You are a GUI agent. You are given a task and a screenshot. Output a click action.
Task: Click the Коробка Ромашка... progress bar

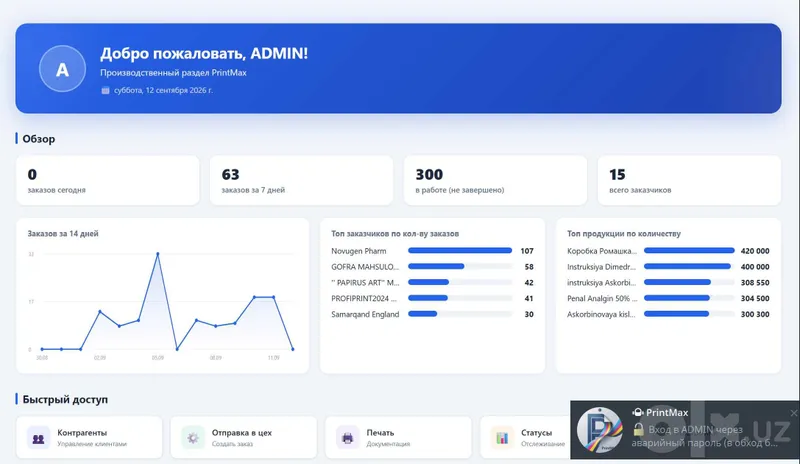click(689, 251)
